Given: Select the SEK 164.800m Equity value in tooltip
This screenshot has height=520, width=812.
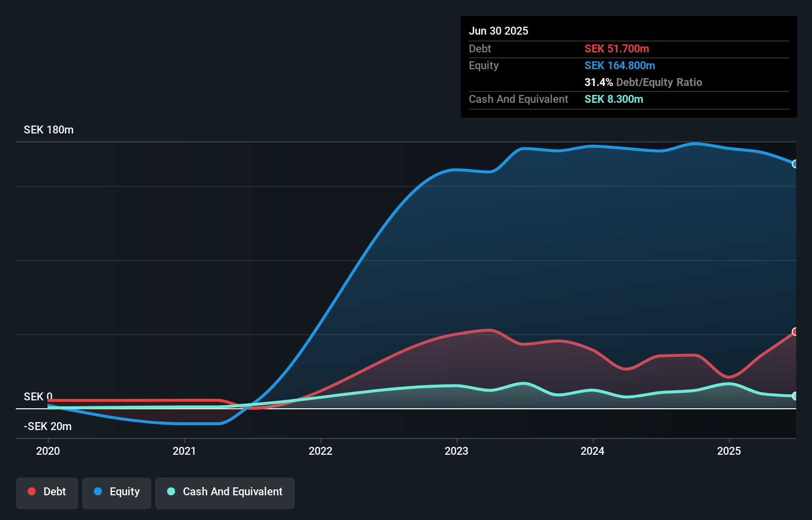Looking at the screenshot, I should [620, 65].
